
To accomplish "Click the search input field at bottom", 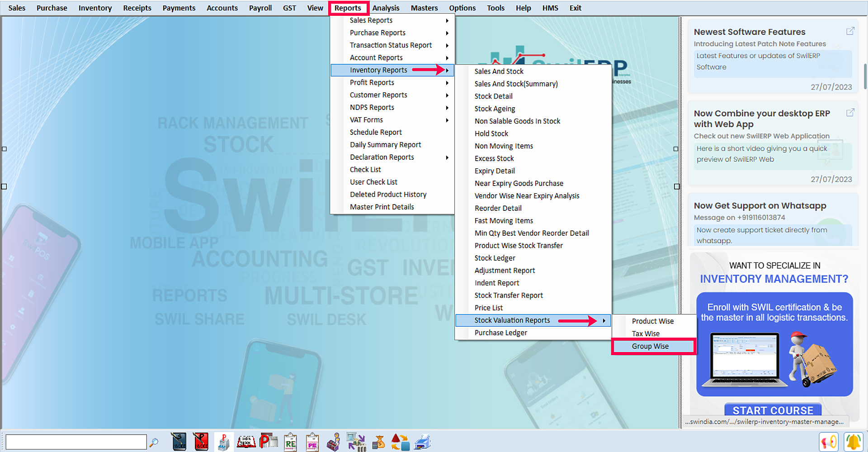I will pyautogui.click(x=76, y=442).
